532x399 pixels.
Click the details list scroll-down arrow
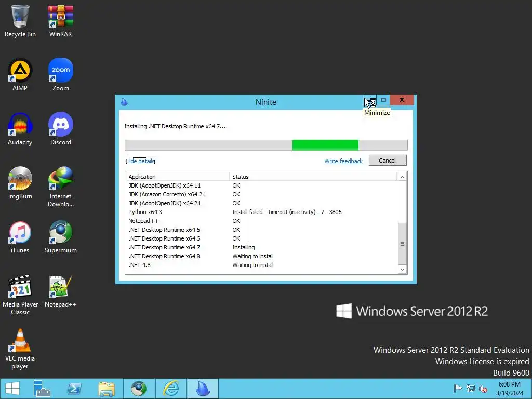coord(402,270)
